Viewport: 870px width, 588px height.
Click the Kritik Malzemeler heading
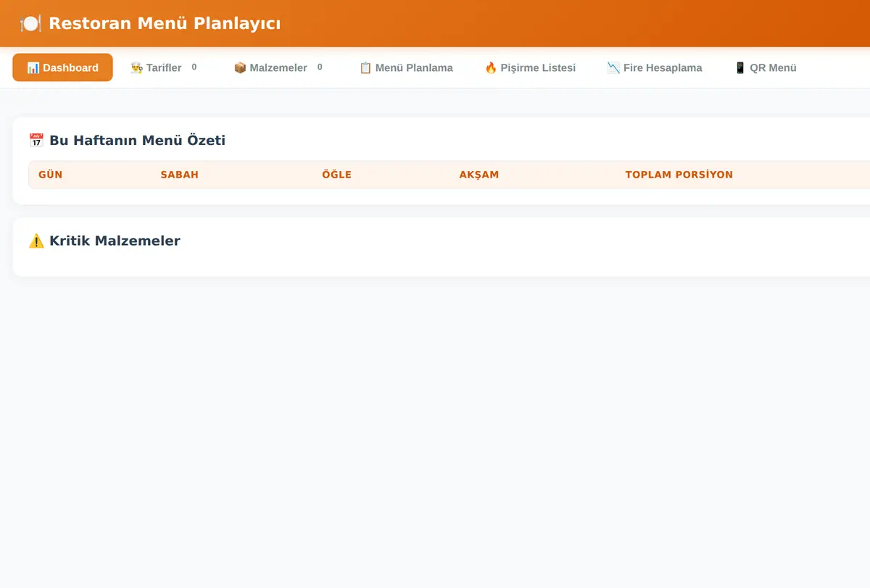pos(115,241)
